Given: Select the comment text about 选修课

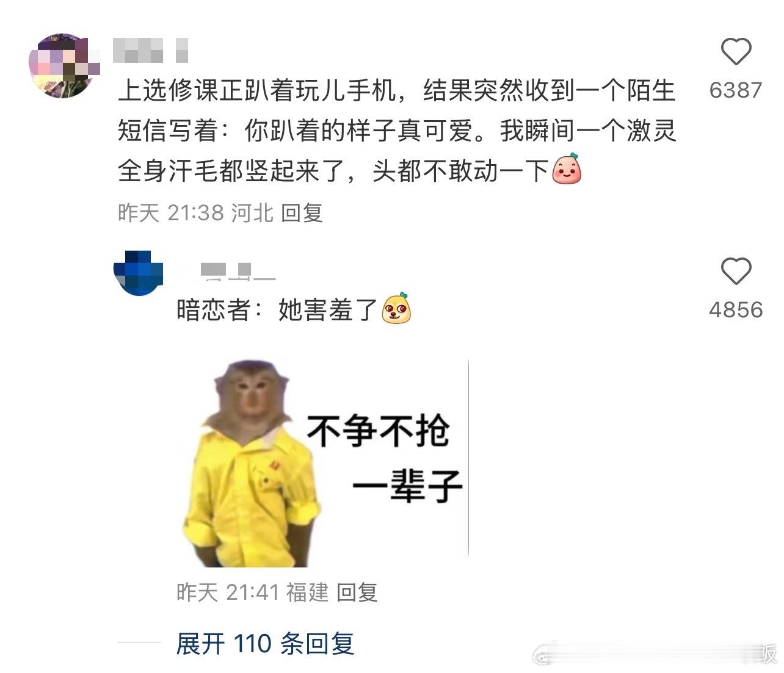Looking at the screenshot, I should point(397,131).
